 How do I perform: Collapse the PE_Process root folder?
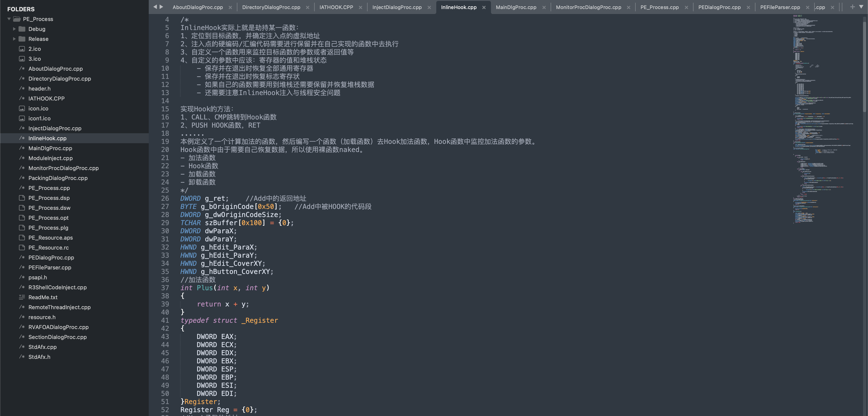[x=9, y=19]
